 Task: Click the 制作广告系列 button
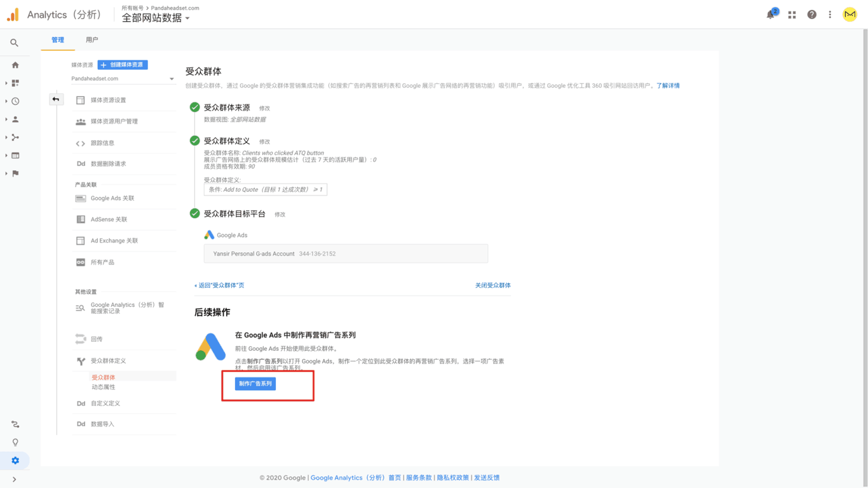[x=255, y=384]
